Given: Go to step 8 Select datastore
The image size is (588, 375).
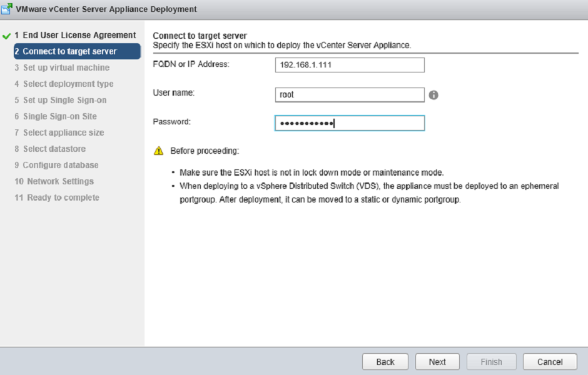Looking at the screenshot, I should click(50, 149).
